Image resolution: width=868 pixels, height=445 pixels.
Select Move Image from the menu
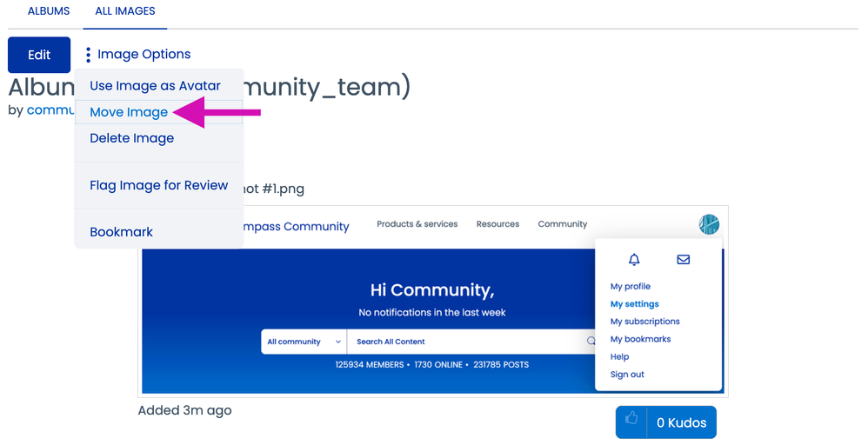click(129, 112)
